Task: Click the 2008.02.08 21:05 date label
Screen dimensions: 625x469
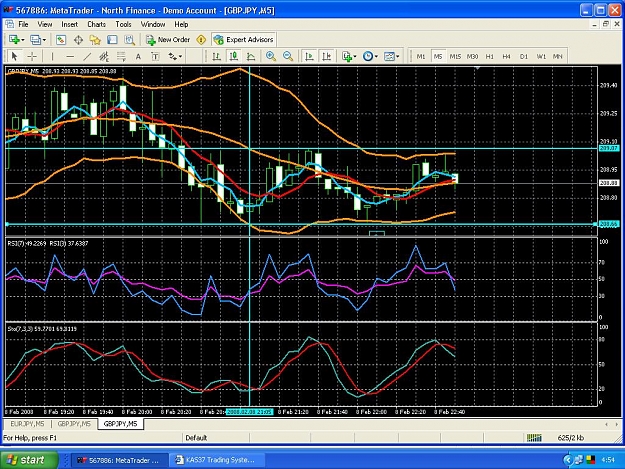Action: 250,412
